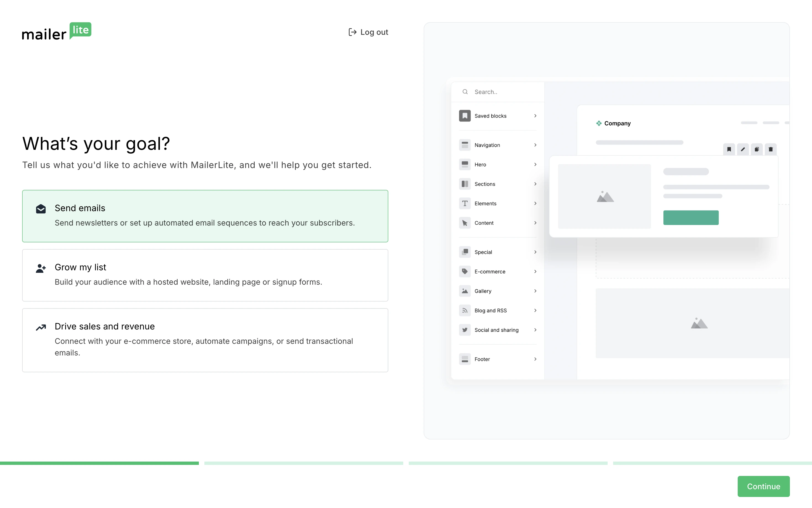Click the E-commerce tag icon
Viewport: 812px width, 508px height.
point(465,271)
